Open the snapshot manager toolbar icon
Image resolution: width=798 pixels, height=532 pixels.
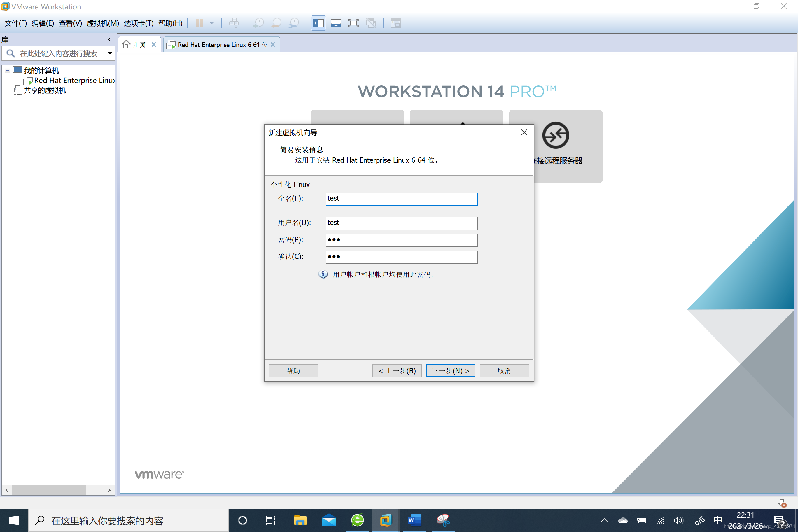pyautogui.click(x=294, y=23)
